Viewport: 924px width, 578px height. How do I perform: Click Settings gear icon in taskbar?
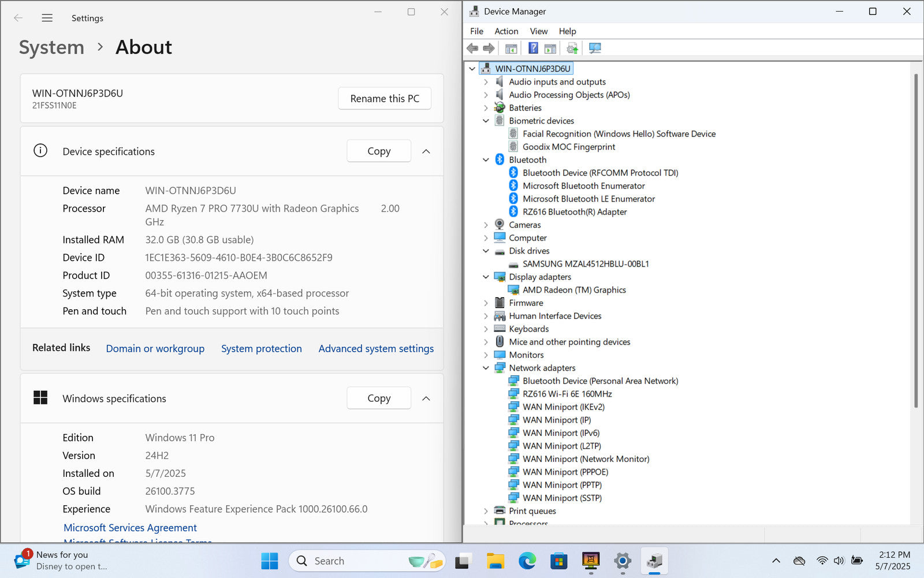point(623,561)
